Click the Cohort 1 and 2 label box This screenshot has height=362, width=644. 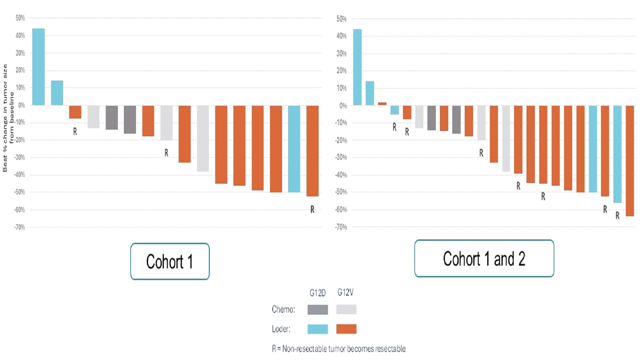click(x=484, y=259)
